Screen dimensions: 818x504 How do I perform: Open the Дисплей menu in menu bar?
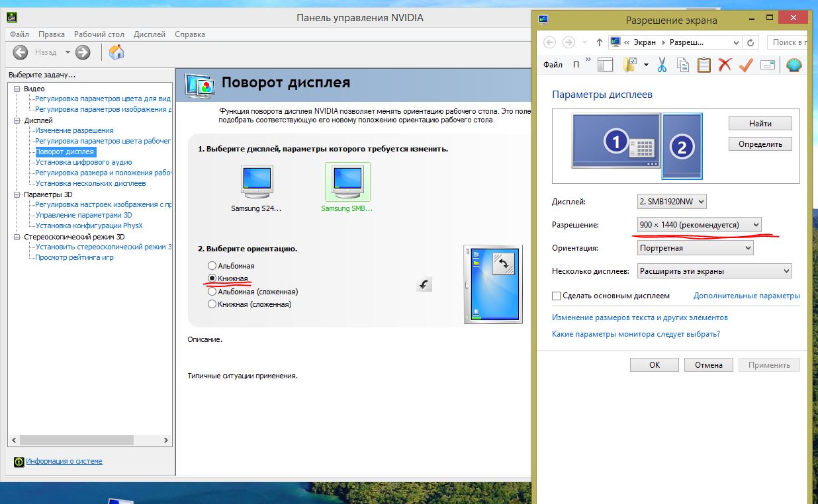tap(150, 34)
